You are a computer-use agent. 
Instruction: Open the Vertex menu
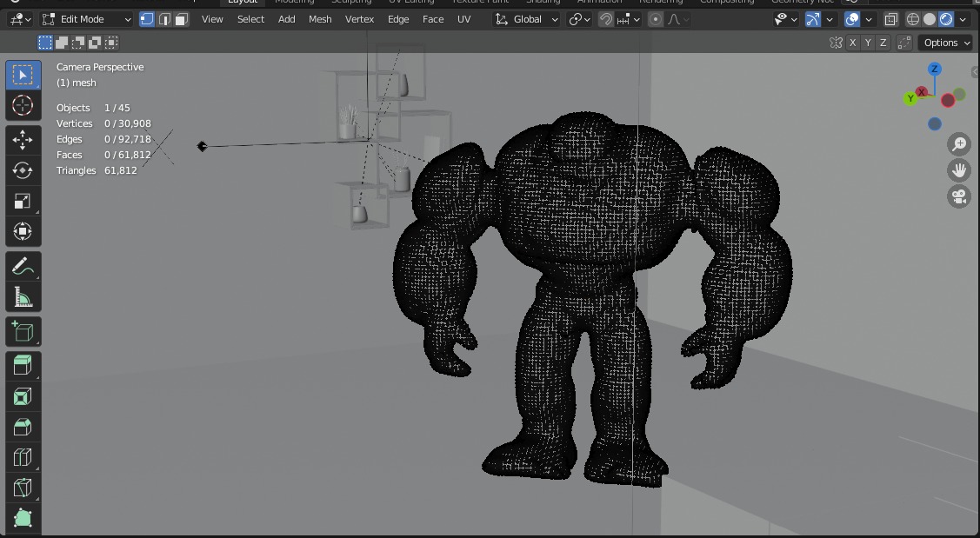pyautogui.click(x=359, y=19)
